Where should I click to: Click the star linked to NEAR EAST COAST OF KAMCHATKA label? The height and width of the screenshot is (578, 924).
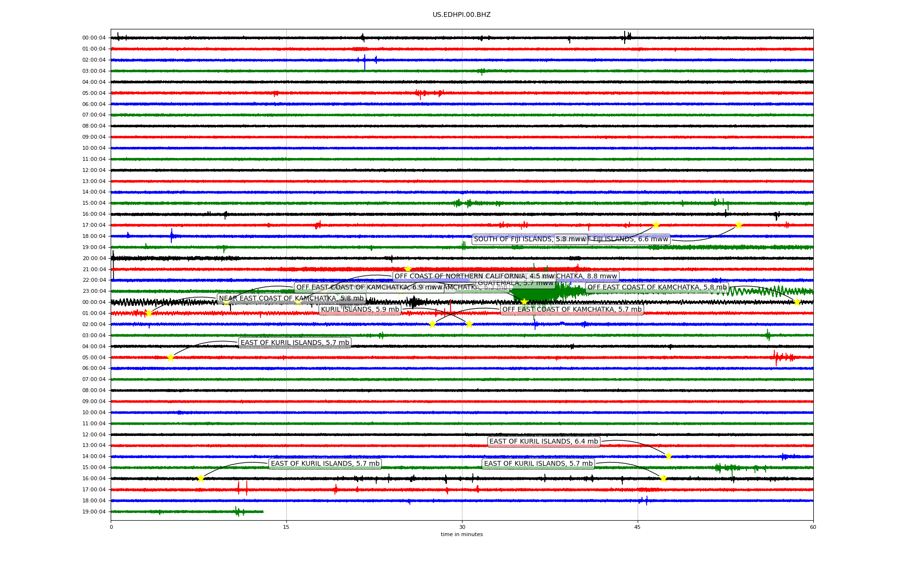pyautogui.click(x=148, y=313)
